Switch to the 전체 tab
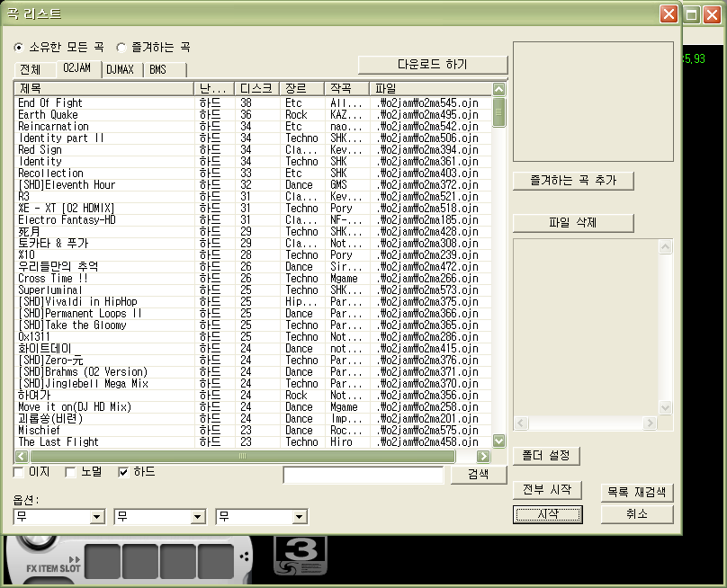The image size is (727, 588). [x=30, y=69]
